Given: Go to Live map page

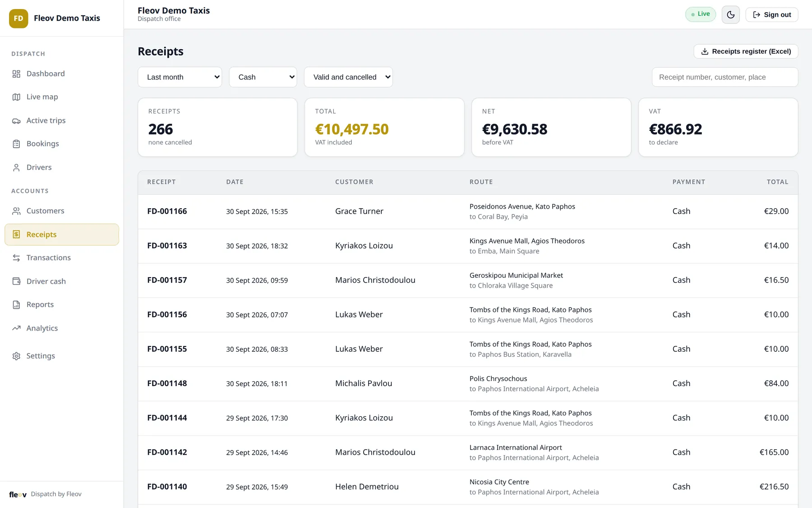Looking at the screenshot, I should tap(62, 97).
